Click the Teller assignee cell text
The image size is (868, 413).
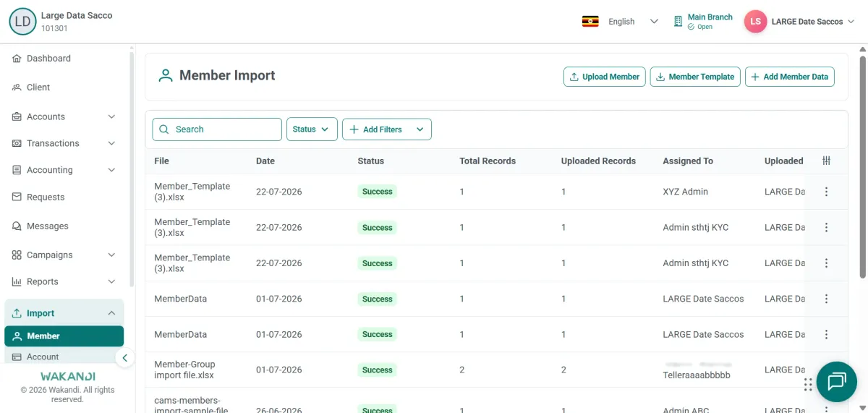pyautogui.click(x=697, y=375)
